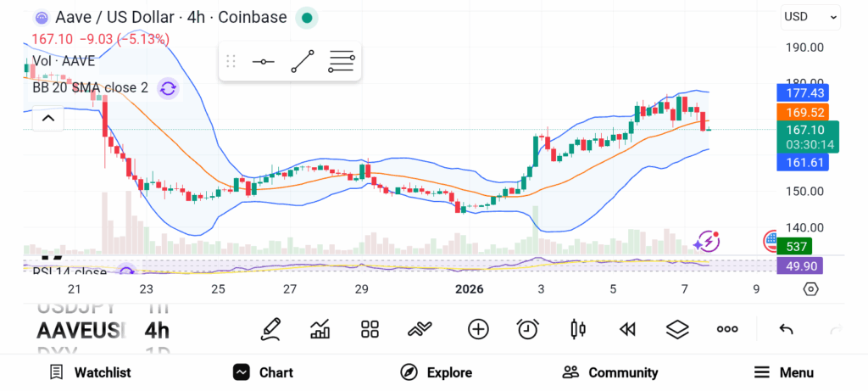Screen dimensions: 868x391
Task: Tap the plus circle to add symbol
Action: (x=478, y=329)
